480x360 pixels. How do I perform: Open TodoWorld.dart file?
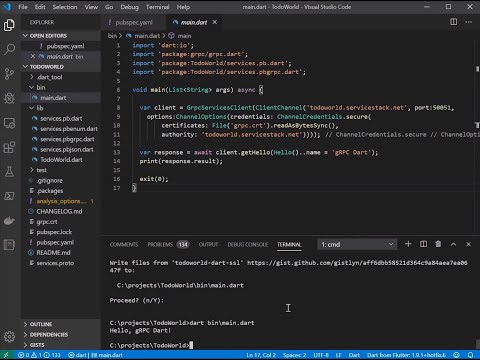point(61,160)
